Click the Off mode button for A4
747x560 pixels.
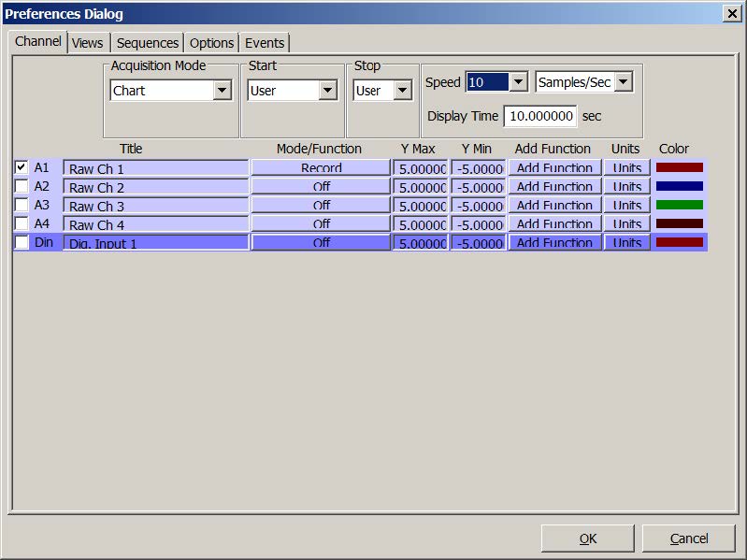(x=321, y=223)
